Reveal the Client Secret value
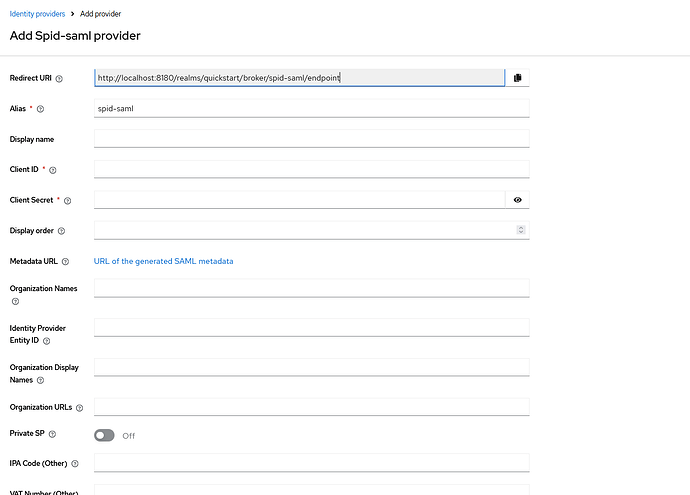 click(518, 200)
